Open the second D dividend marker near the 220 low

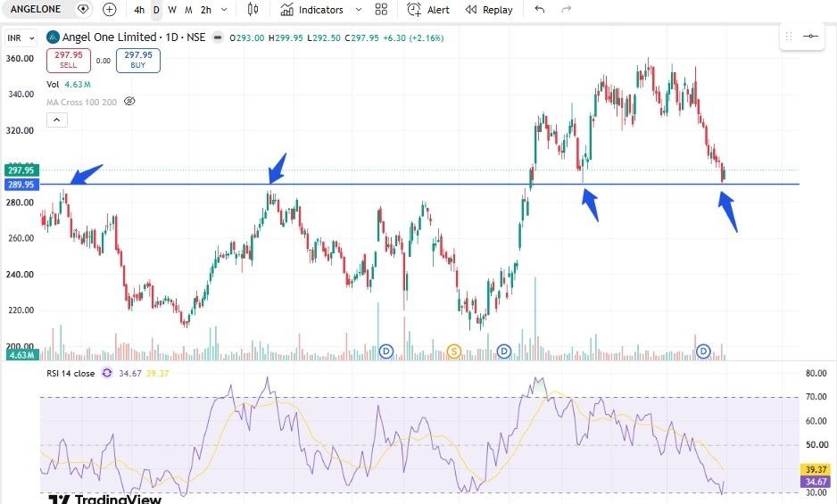[504, 351]
